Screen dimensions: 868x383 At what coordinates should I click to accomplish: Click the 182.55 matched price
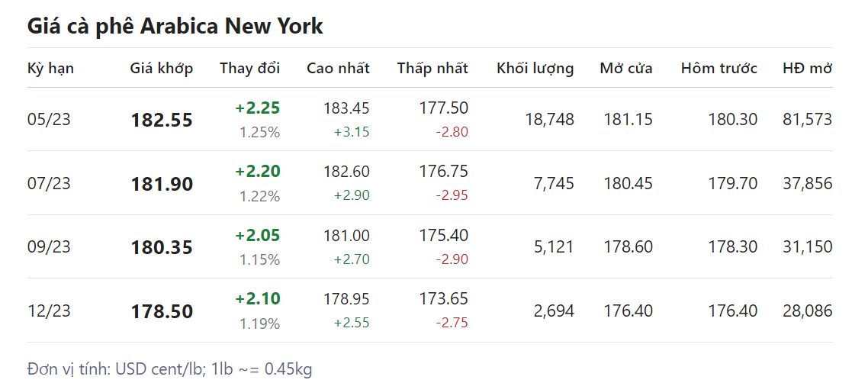click(x=162, y=121)
